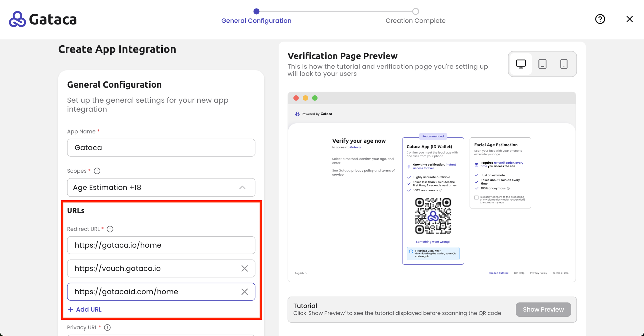Click the Gataca logo icon
644x336 pixels.
(17, 19)
